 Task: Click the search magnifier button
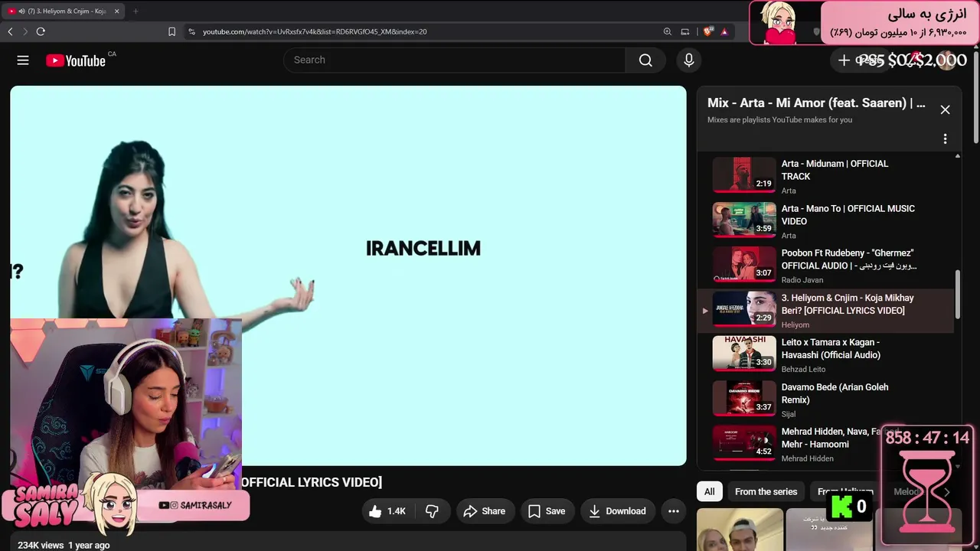(645, 60)
